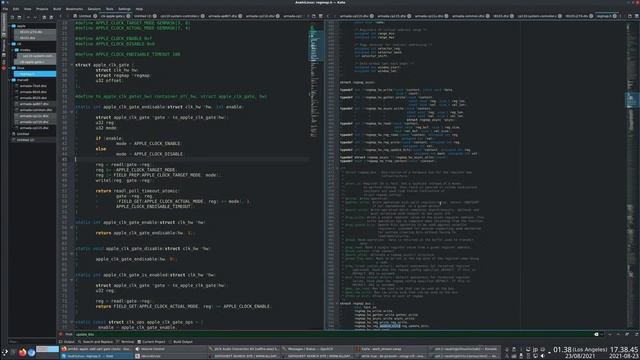Screen dimensions: 640x360
Task: Fold the apple_clk_gate_endisable function body
Action: pos(72,112)
